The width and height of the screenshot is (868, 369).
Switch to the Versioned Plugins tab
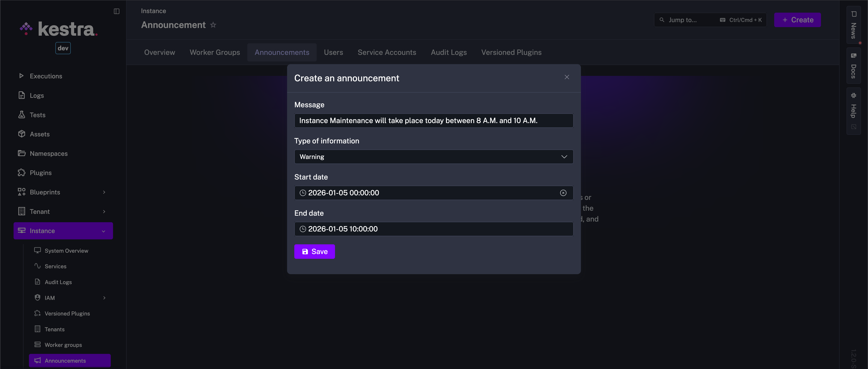(511, 52)
